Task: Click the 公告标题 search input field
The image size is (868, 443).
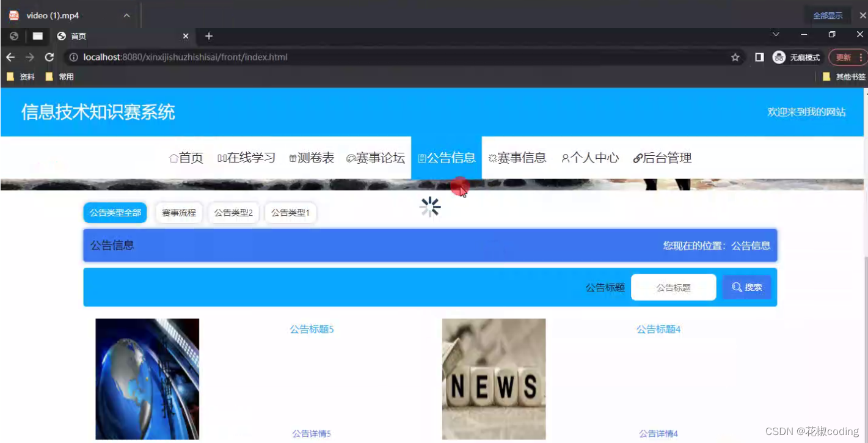Action: click(x=673, y=287)
